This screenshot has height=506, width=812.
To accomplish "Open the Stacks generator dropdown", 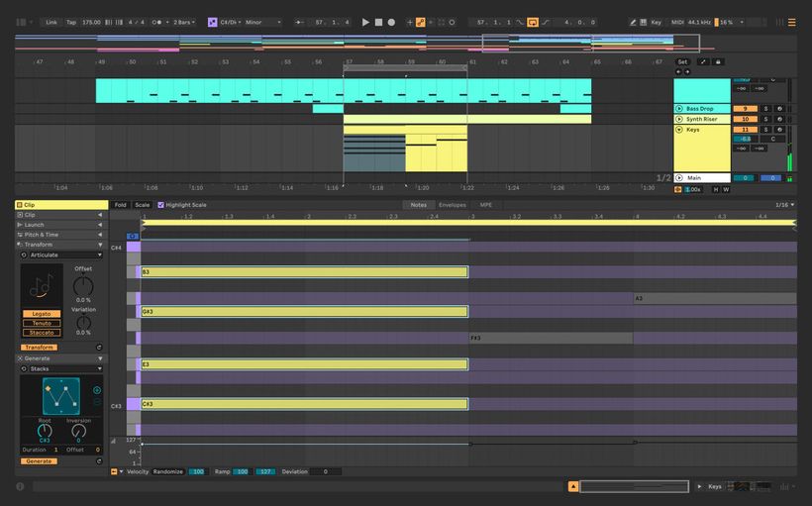I will pos(61,368).
